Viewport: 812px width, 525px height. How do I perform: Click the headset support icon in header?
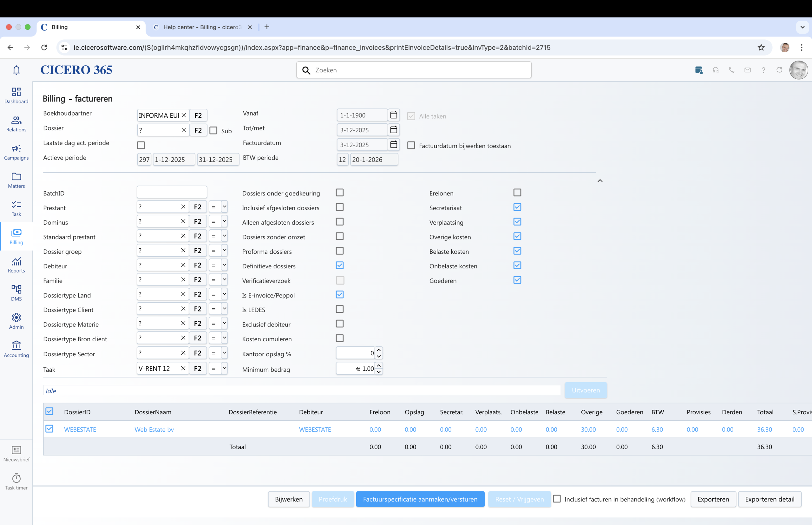point(716,70)
